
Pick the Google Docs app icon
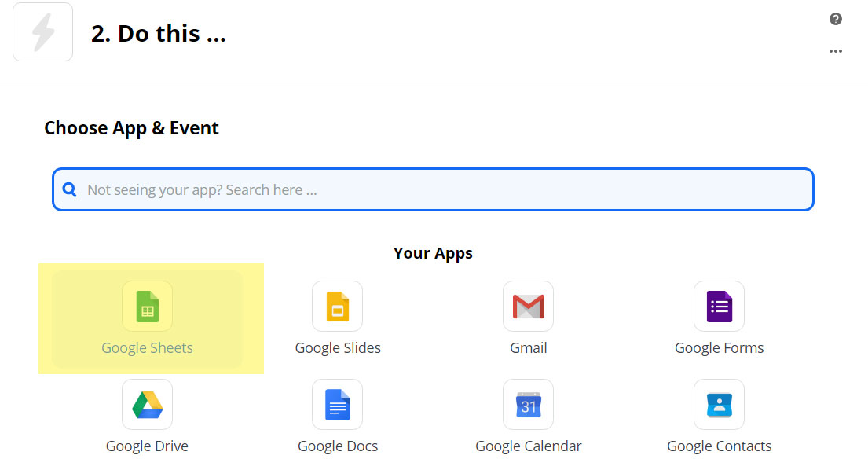[x=337, y=405]
